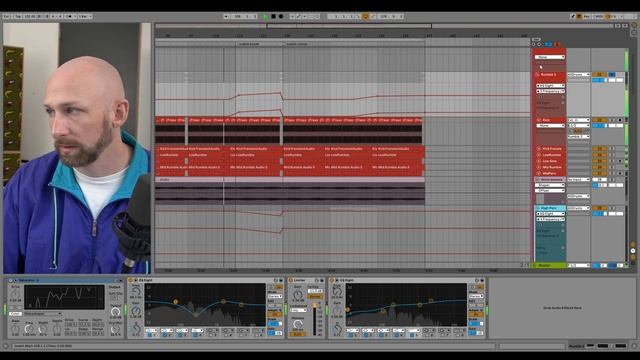Select the Rumble 1 track header

548,75
